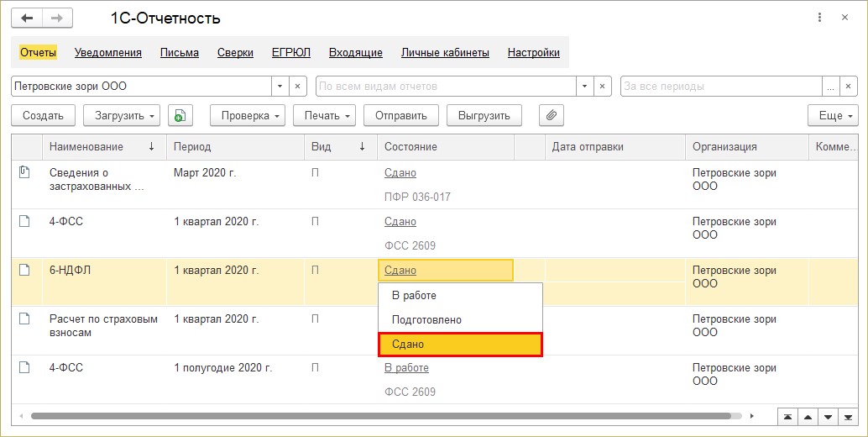Screen dimensions: 868x437
Task: Click ПФР 036-017 text
Action: 417,197
